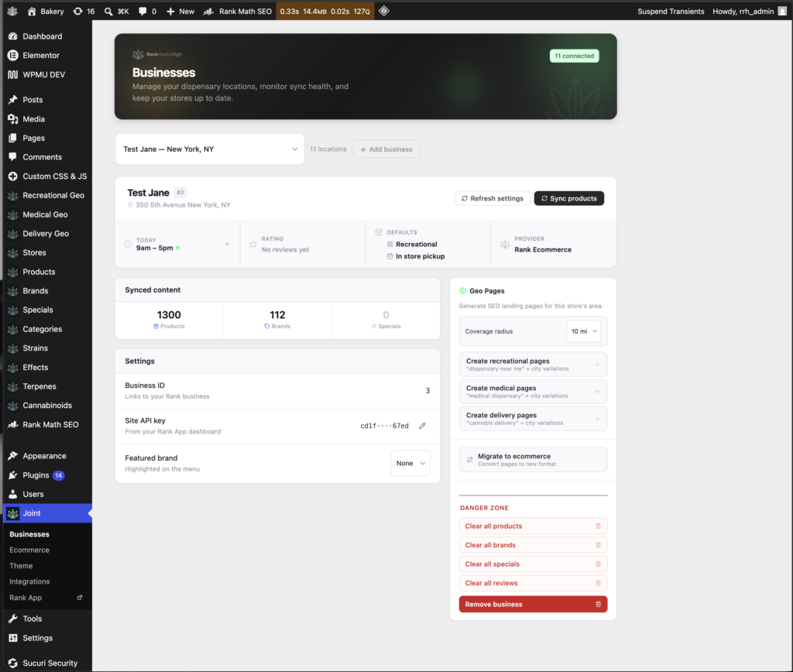The width and height of the screenshot is (793, 672).
Task: Click the query monitor stats 0.33s
Action: [x=325, y=11]
